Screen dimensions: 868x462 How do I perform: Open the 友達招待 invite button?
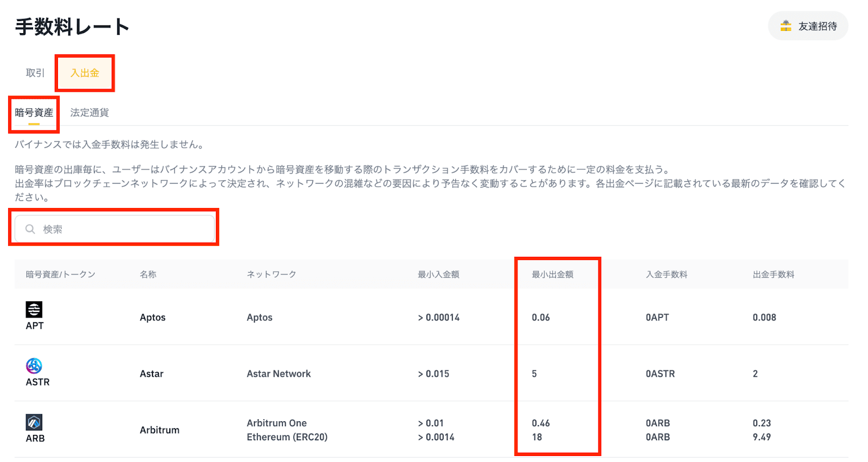pos(808,26)
